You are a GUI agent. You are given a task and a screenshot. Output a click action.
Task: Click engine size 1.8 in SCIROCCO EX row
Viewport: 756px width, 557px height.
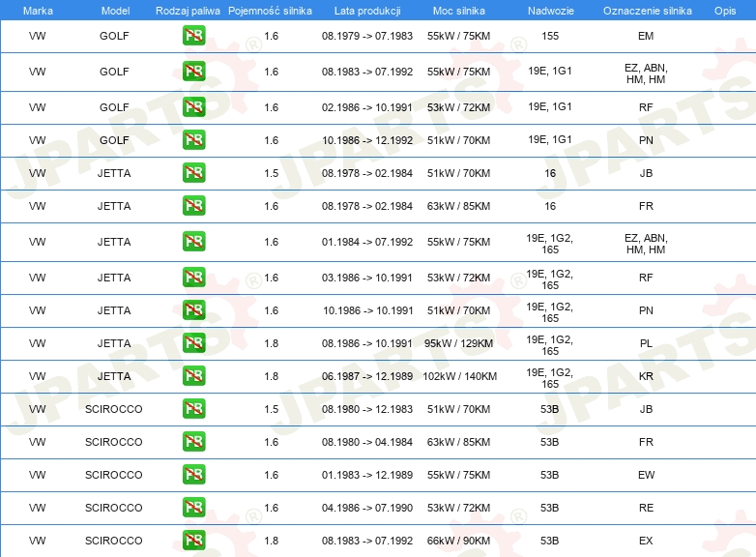coord(272,541)
